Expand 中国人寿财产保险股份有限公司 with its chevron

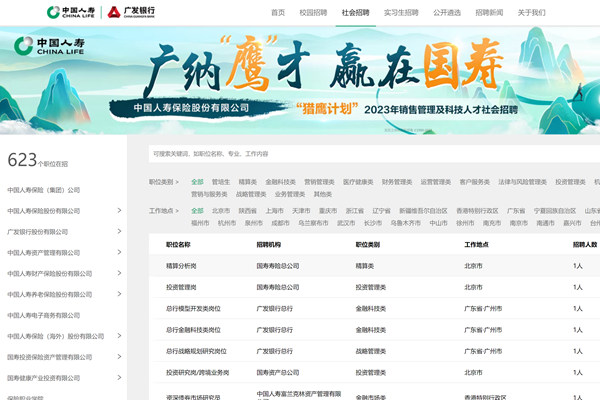point(119,273)
